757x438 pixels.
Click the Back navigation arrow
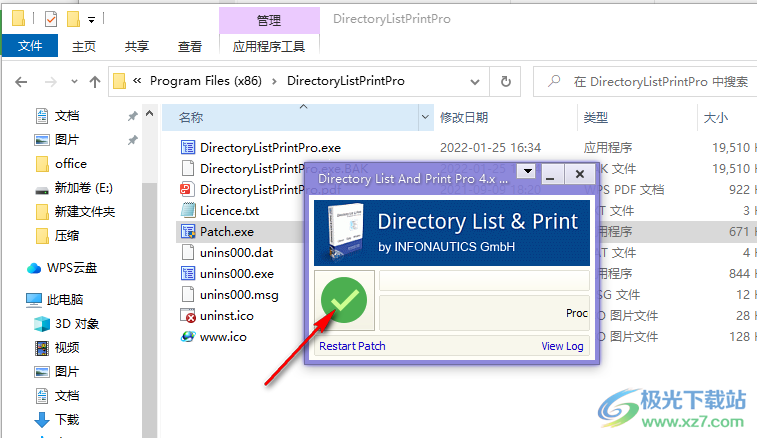point(21,82)
